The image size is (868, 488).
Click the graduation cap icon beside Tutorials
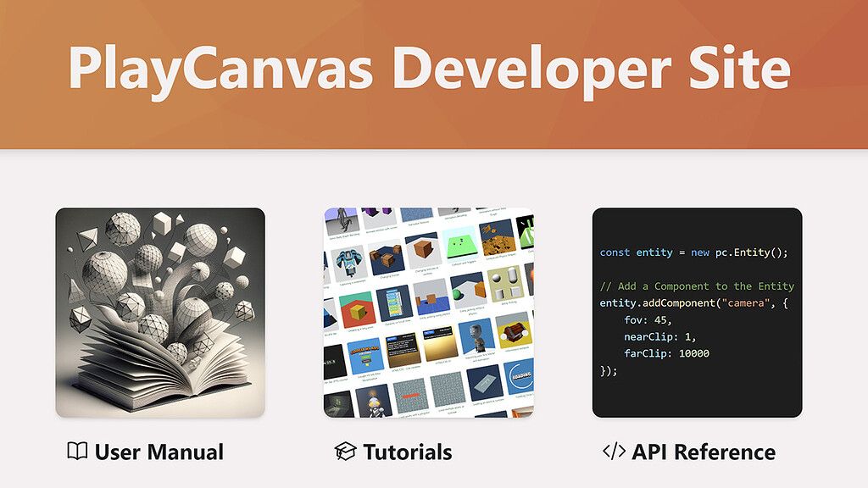point(346,452)
